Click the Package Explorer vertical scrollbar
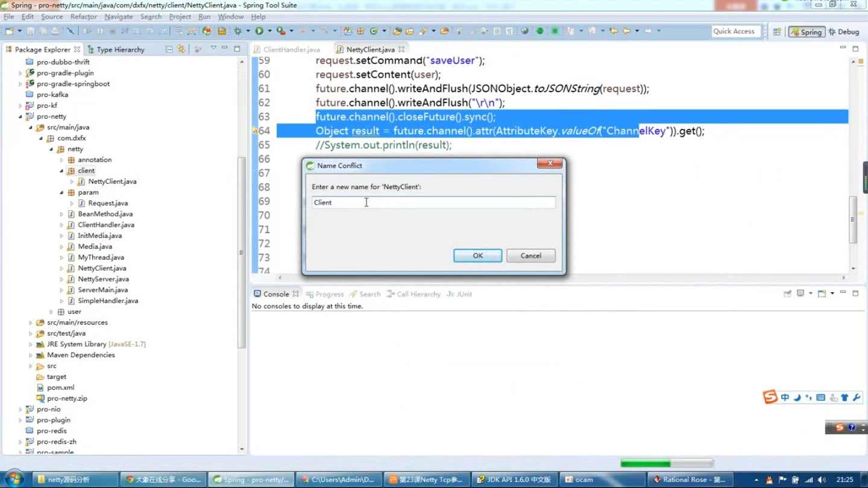Viewport: 868px width, 488px height. point(242,253)
